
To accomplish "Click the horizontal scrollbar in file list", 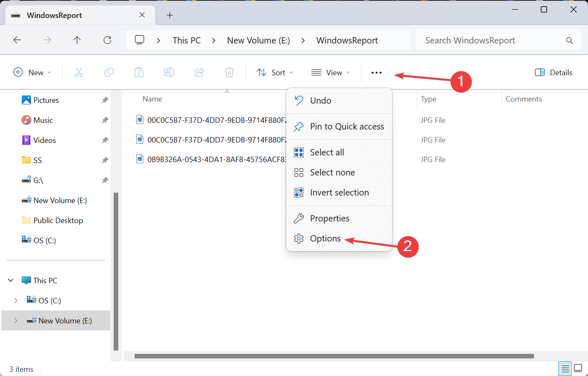I will [x=334, y=356].
